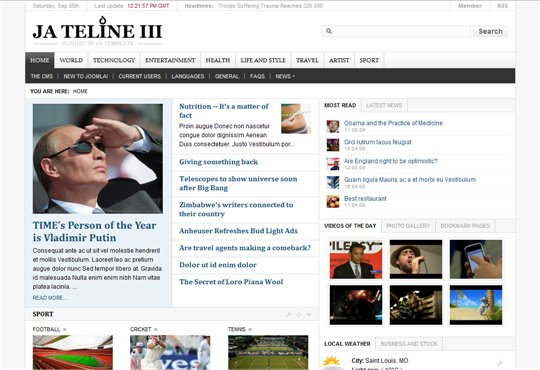The image size is (540, 370).
Task: Click Home in the breadcrumb
Action: [80, 91]
